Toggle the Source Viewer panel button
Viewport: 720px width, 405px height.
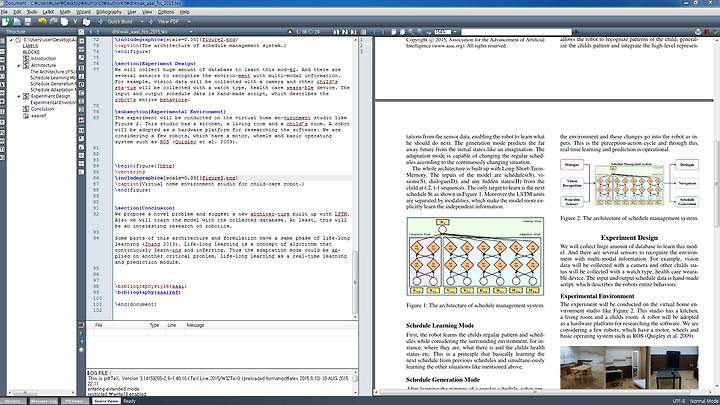pyautogui.click(x=106, y=401)
